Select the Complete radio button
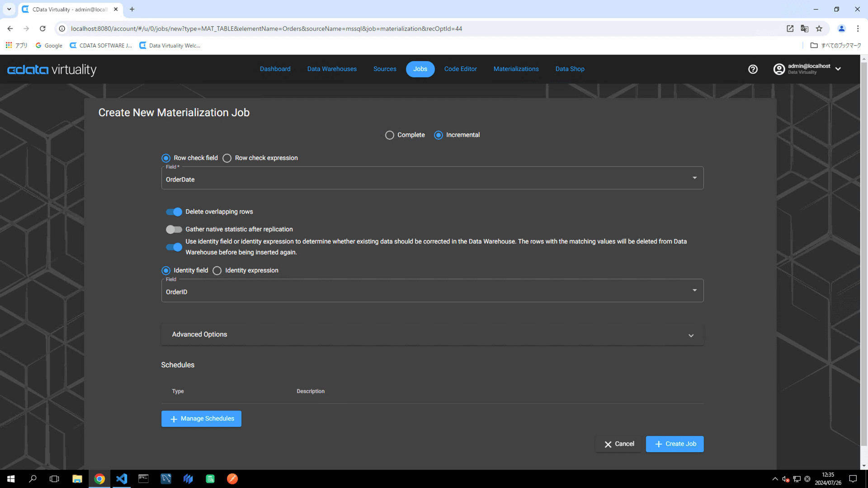868x488 pixels. point(389,135)
